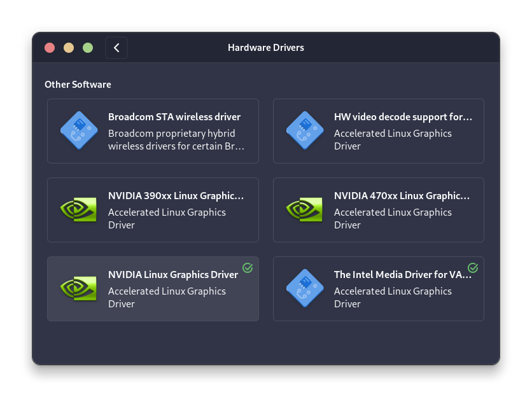Open the NVIDIA Linux Graphics Driver title

pyautogui.click(x=173, y=274)
